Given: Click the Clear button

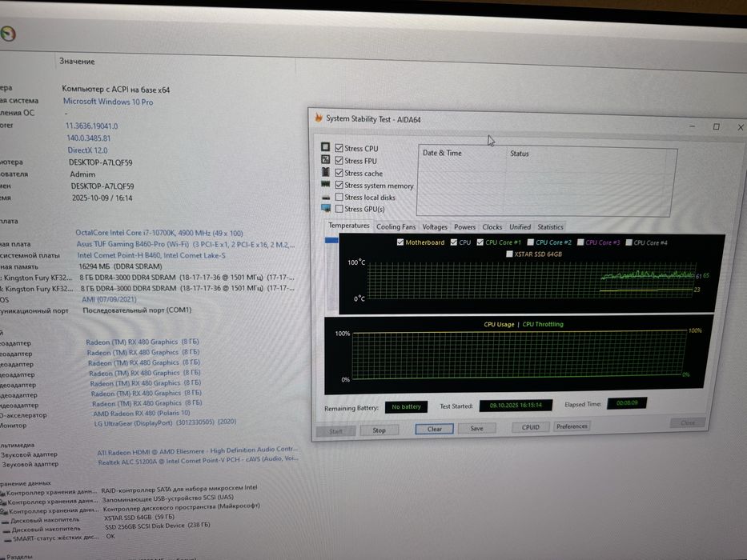Looking at the screenshot, I should (435, 429).
